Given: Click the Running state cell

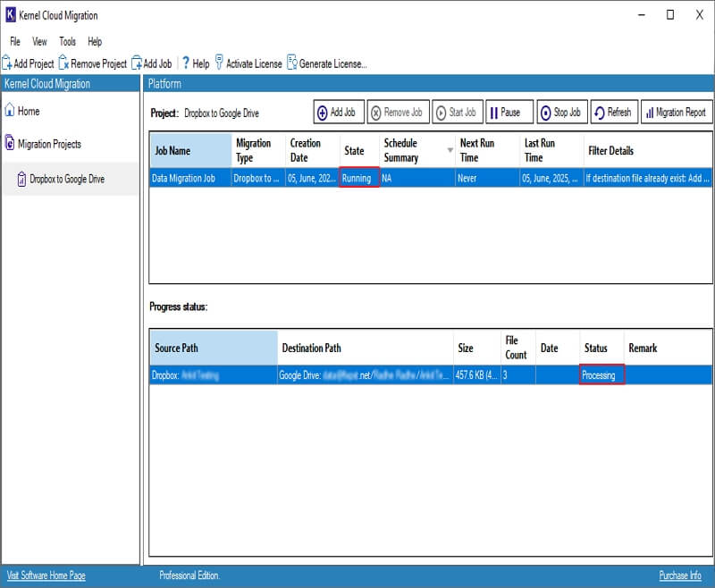Looking at the screenshot, I should pyautogui.click(x=359, y=178).
